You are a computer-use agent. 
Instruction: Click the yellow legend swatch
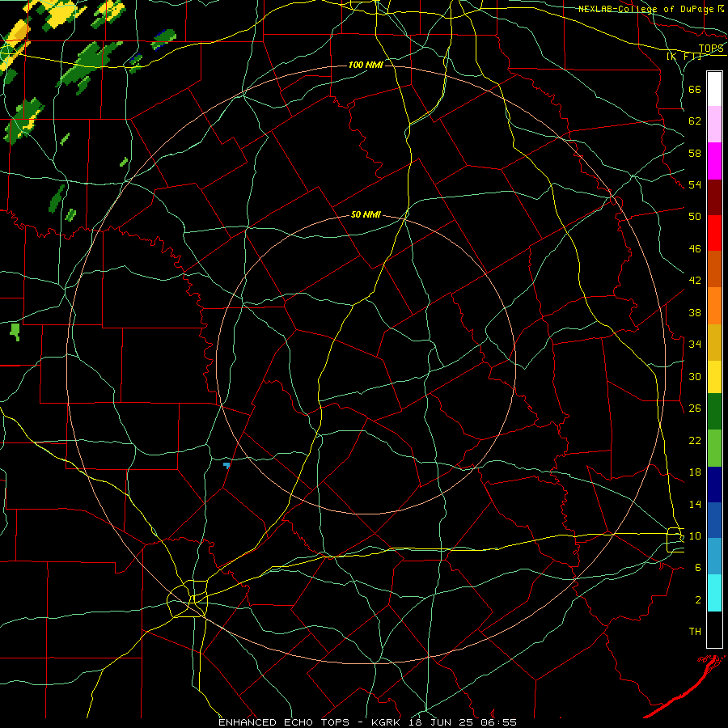click(x=714, y=377)
